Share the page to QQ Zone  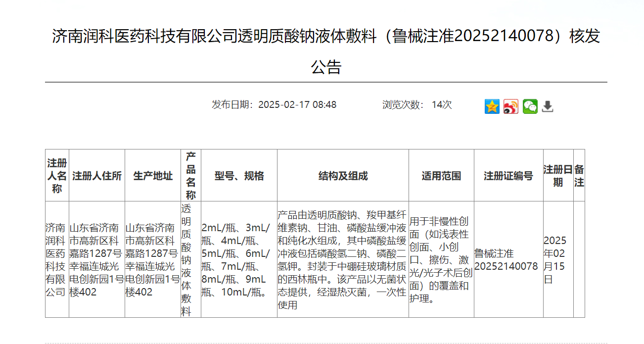(x=492, y=106)
